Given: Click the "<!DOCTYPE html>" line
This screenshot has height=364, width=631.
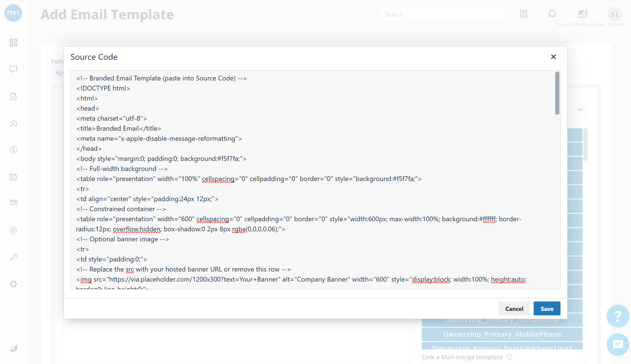Looking at the screenshot, I should point(103,88).
